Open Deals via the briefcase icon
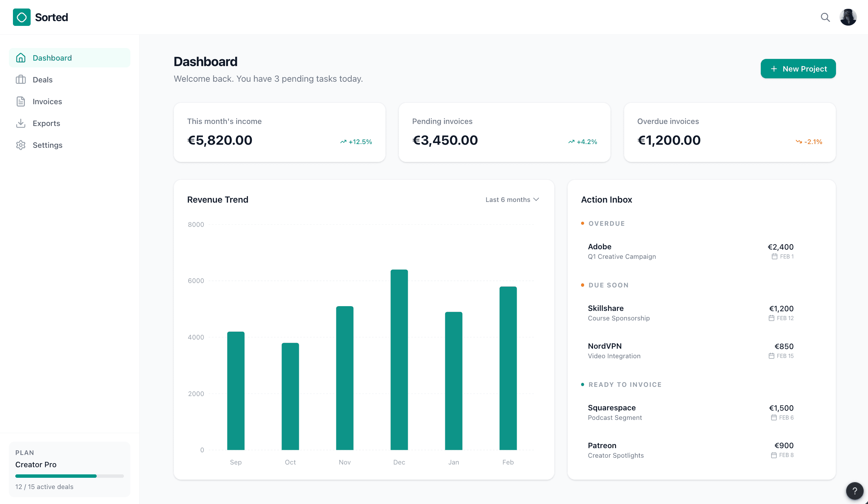This screenshot has width=868, height=504. tap(21, 80)
